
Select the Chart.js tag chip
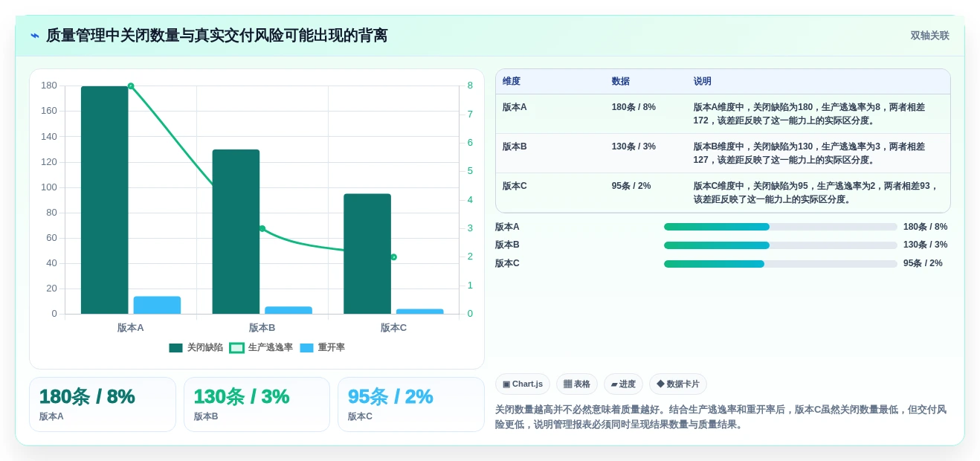[523, 384]
